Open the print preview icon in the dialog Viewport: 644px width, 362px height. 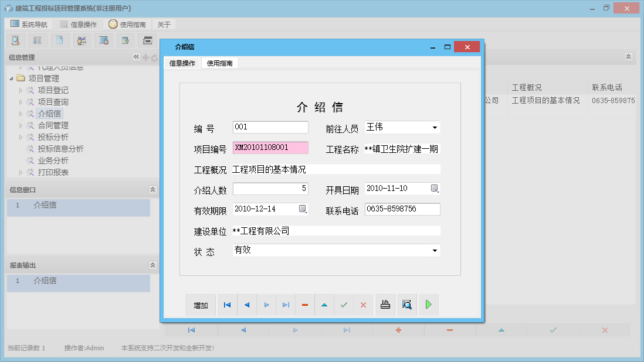point(406,305)
